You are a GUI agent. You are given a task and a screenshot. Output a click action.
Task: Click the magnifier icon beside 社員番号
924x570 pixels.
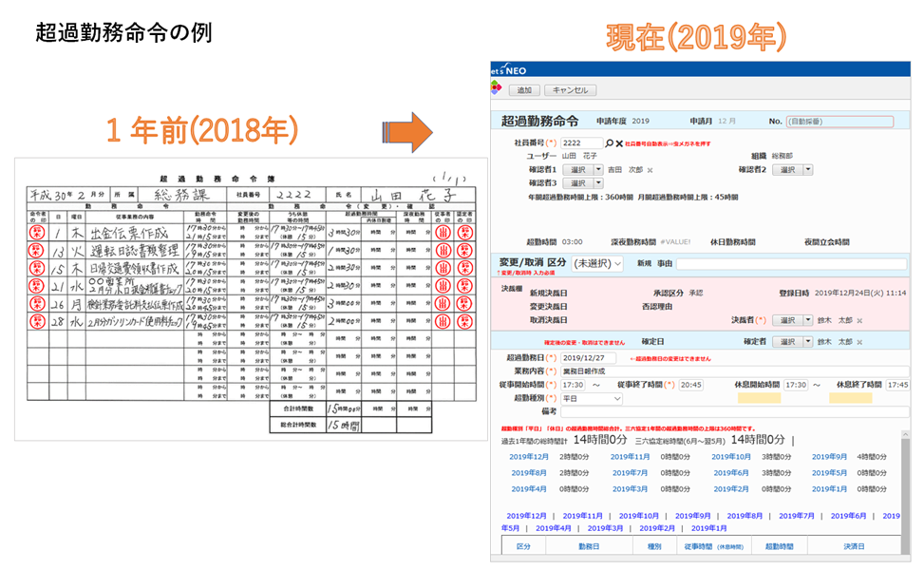[610, 142]
